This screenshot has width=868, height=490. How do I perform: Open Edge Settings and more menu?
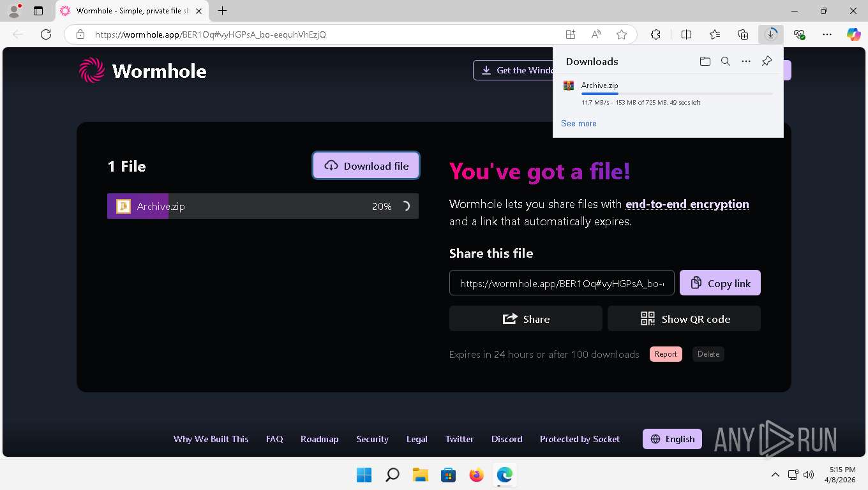tap(827, 34)
